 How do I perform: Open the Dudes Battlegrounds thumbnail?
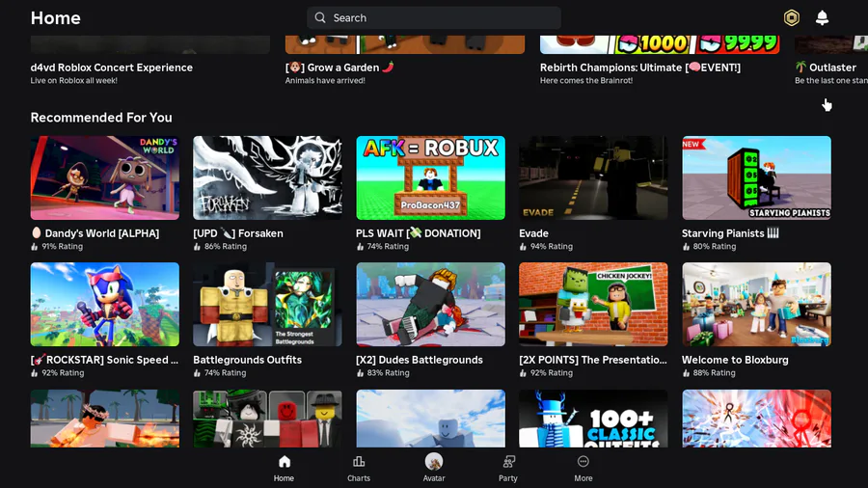431,305
